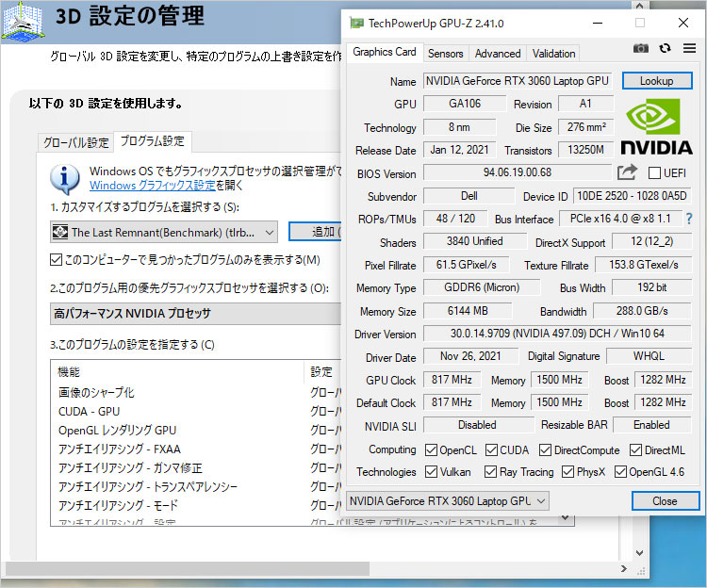This screenshot has width=707, height=588.
Task: Open The Last Remnant program dropdown
Action: (164, 232)
